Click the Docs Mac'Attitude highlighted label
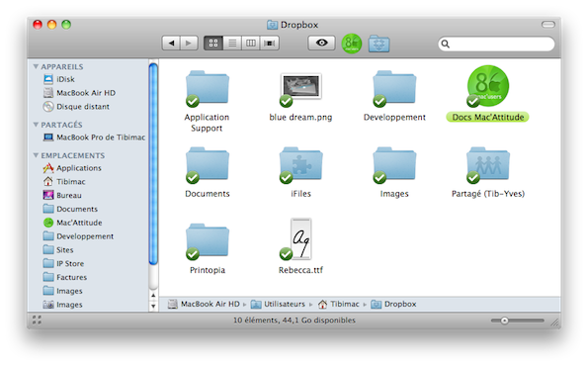This screenshot has width=588, height=366. point(487,117)
